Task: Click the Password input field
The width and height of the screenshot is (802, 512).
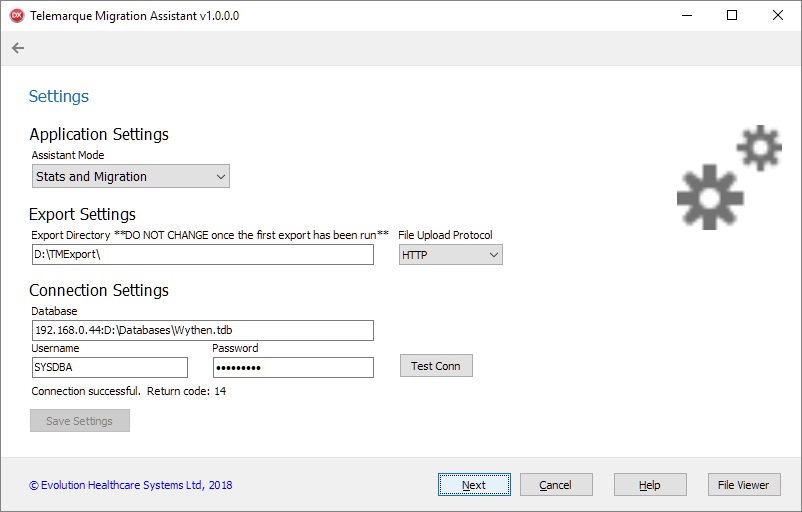Action: (x=292, y=367)
